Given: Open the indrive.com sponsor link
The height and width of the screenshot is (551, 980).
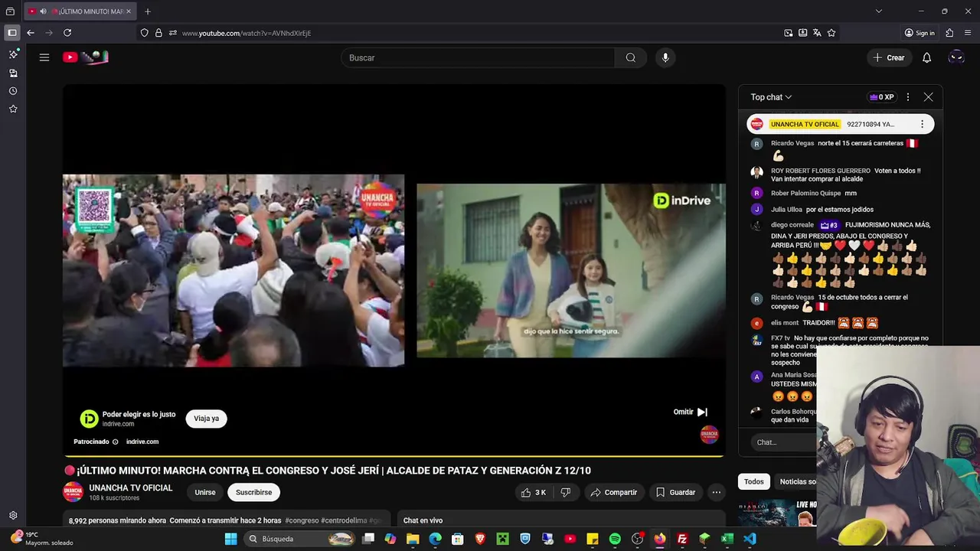Looking at the screenshot, I should click(x=142, y=442).
